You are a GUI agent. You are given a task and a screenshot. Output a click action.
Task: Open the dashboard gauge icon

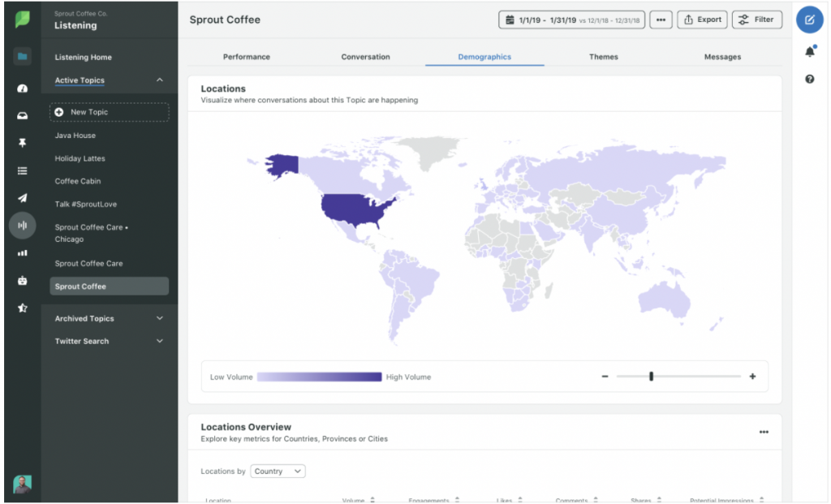pos(22,88)
